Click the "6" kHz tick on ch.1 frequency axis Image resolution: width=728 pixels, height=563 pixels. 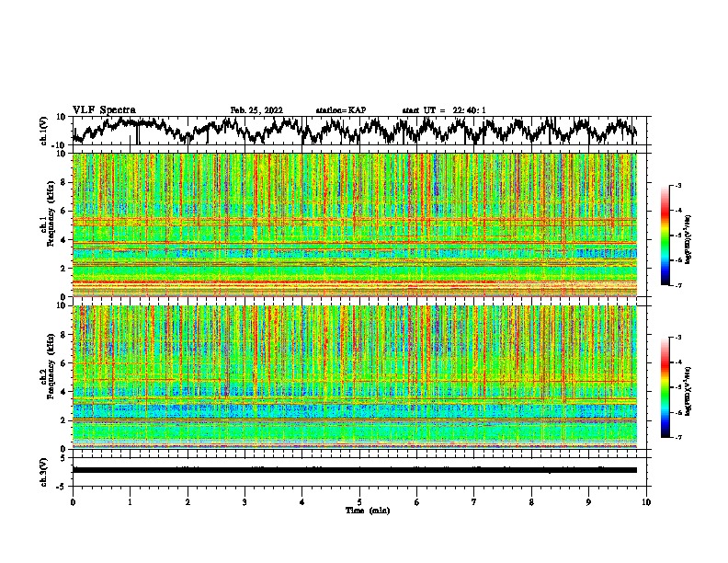click(x=63, y=211)
